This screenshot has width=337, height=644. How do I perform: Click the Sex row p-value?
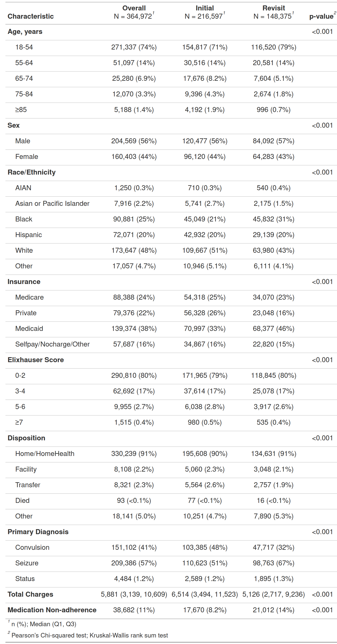click(322, 125)
